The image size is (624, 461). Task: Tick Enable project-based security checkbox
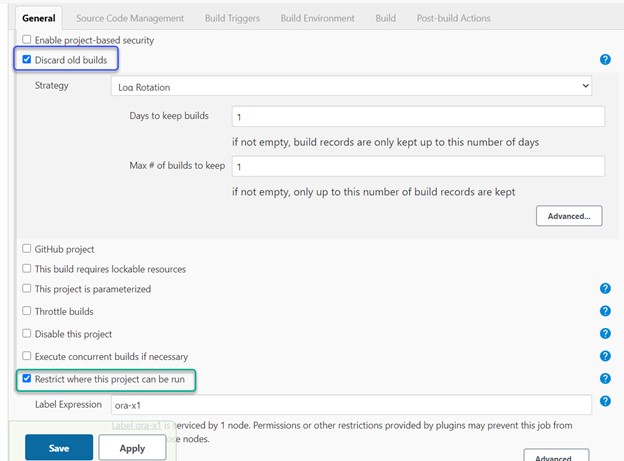coord(27,40)
